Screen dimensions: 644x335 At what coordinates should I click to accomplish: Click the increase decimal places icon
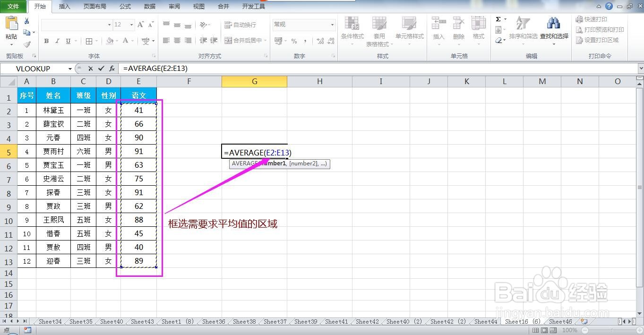coord(320,41)
